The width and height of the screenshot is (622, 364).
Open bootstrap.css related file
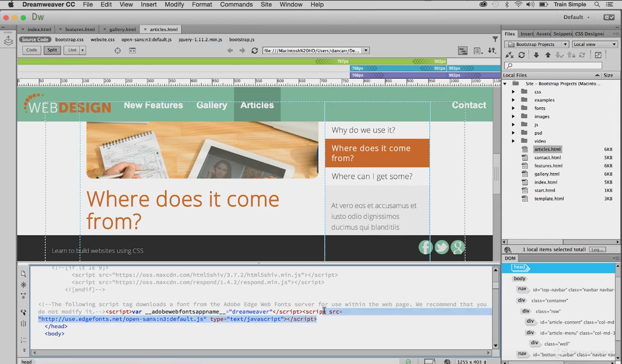click(x=69, y=39)
